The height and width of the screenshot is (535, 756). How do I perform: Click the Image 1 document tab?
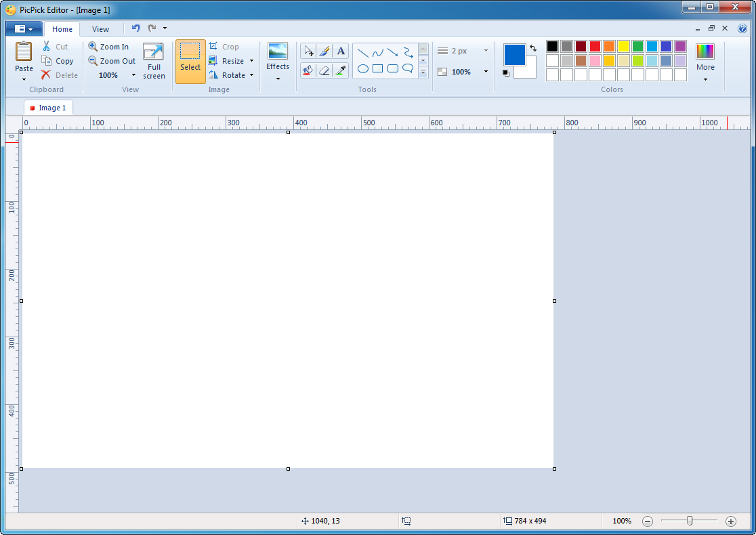(49, 108)
